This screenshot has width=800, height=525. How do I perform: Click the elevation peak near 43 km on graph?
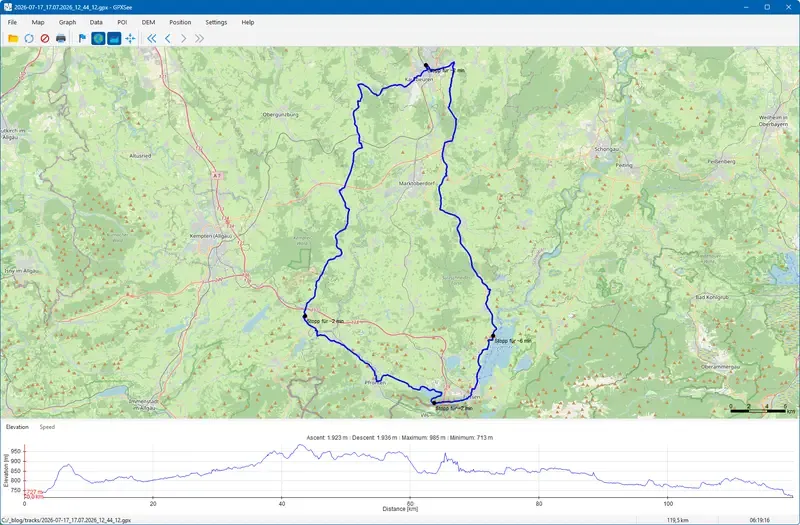pyautogui.click(x=300, y=445)
